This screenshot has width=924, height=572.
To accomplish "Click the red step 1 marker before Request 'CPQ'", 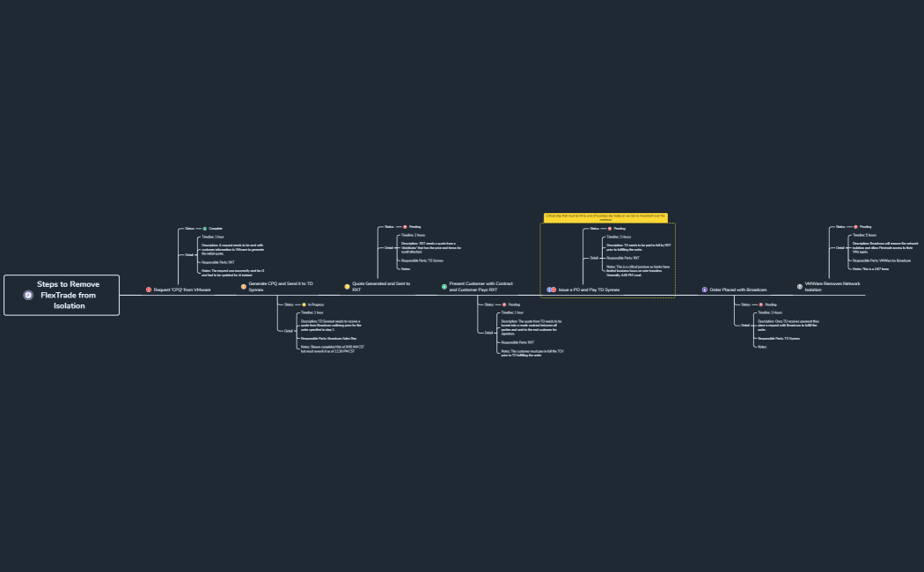I will tap(149, 290).
